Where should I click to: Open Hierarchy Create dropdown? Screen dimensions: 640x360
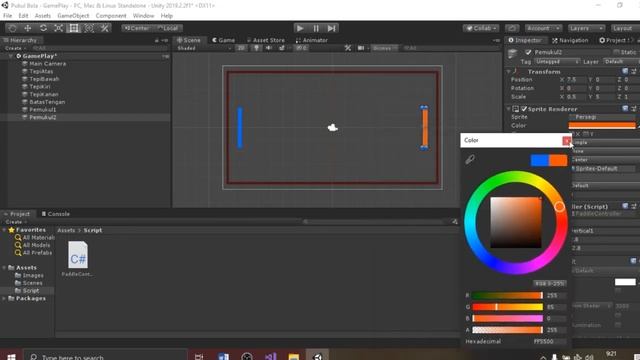[x=16, y=48]
